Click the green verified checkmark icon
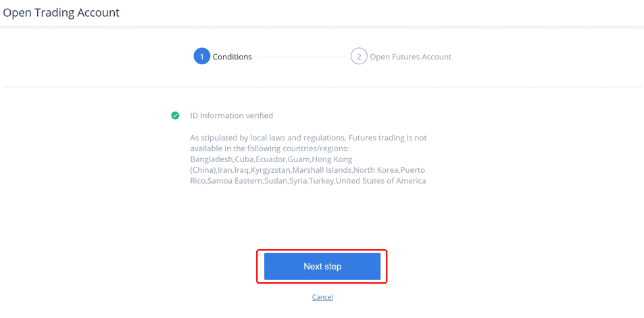 point(175,115)
